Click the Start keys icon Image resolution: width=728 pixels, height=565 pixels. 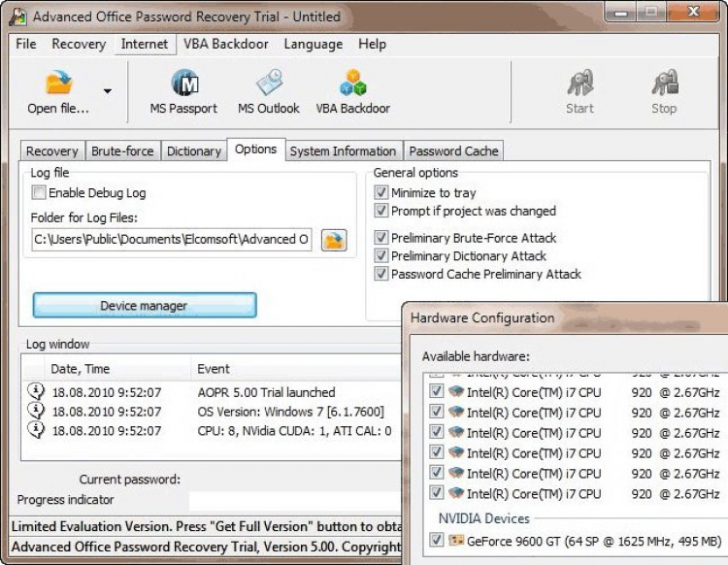coord(579,83)
